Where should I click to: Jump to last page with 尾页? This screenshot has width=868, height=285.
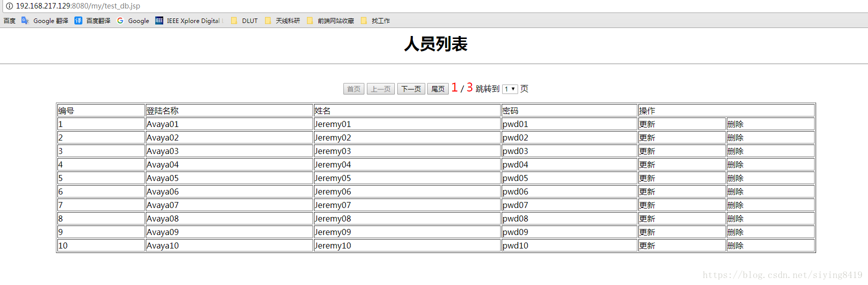438,89
